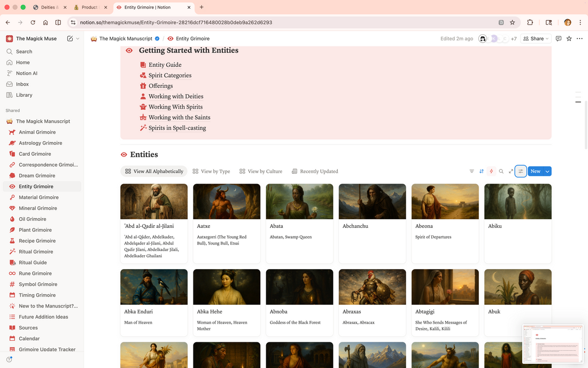View site information in address bar
Screen dimensions: 588x368
point(73,22)
